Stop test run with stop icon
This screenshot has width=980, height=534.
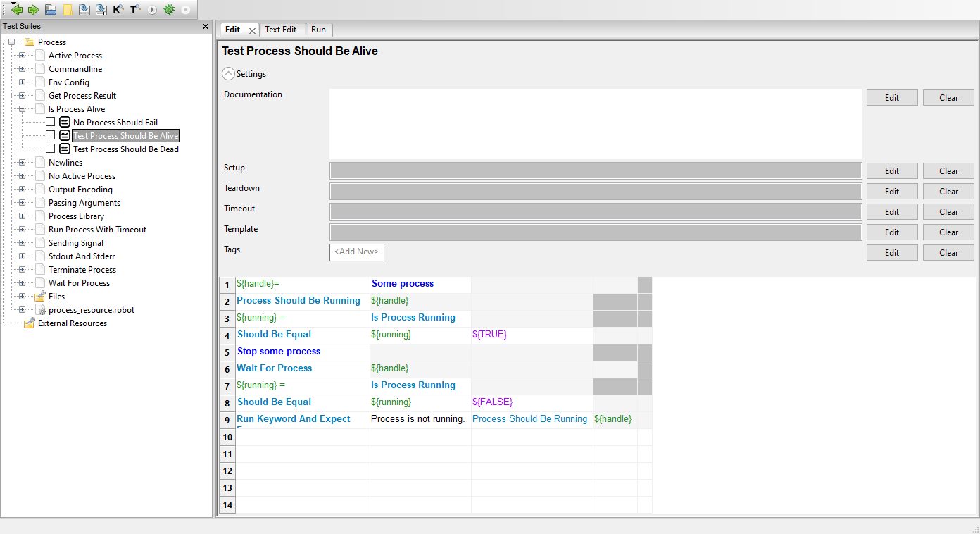[186, 10]
